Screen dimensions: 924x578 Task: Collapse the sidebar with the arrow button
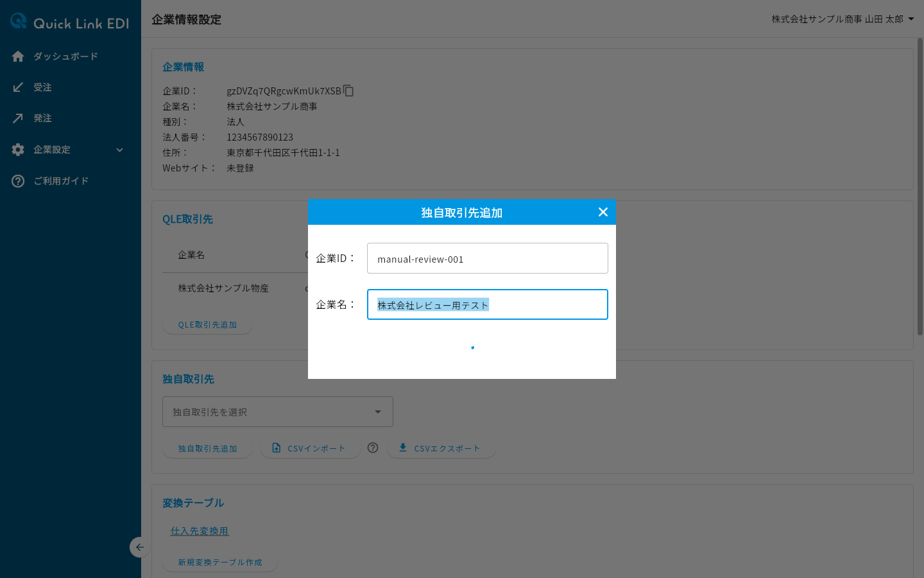coord(139,547)
